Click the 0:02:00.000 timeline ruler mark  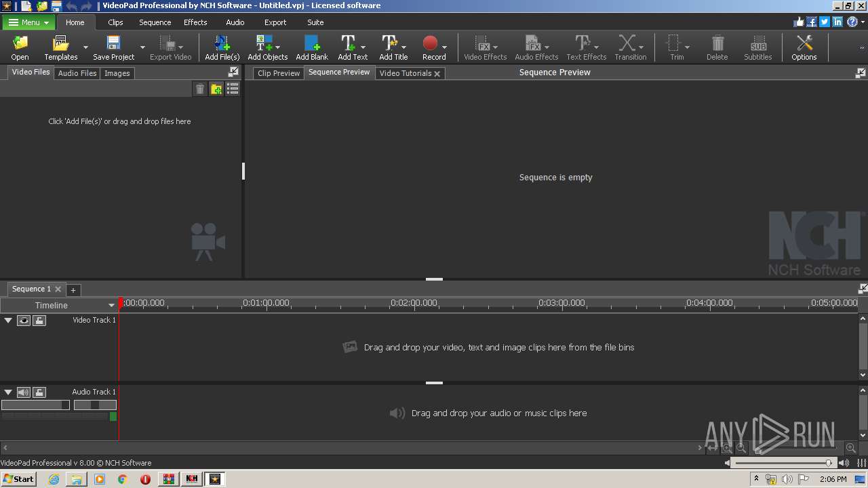point(414,303)
